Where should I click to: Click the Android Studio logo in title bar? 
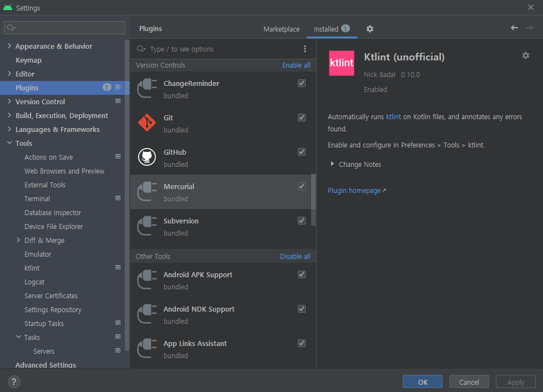point(8,7)
